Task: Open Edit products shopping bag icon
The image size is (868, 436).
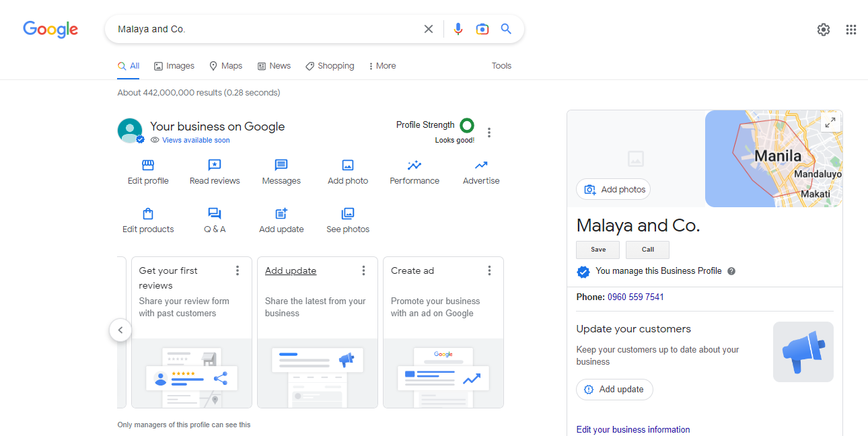Action: coord(148,214)
